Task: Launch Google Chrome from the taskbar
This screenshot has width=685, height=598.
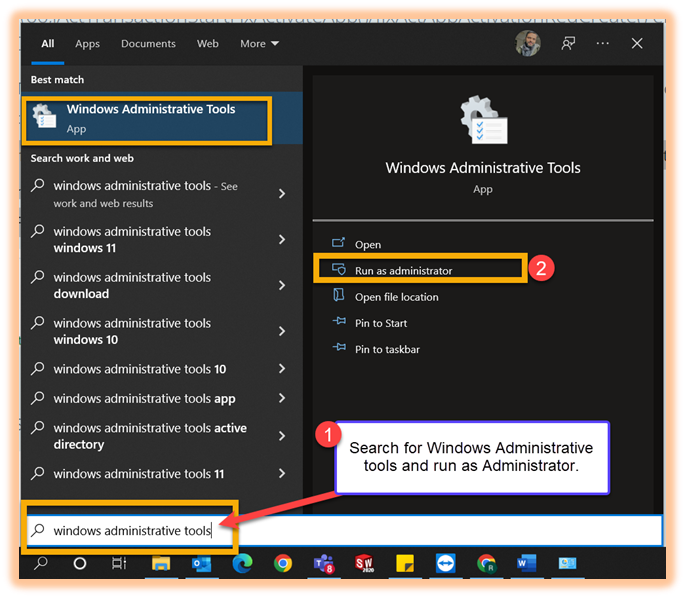Action: coord(283,564)
